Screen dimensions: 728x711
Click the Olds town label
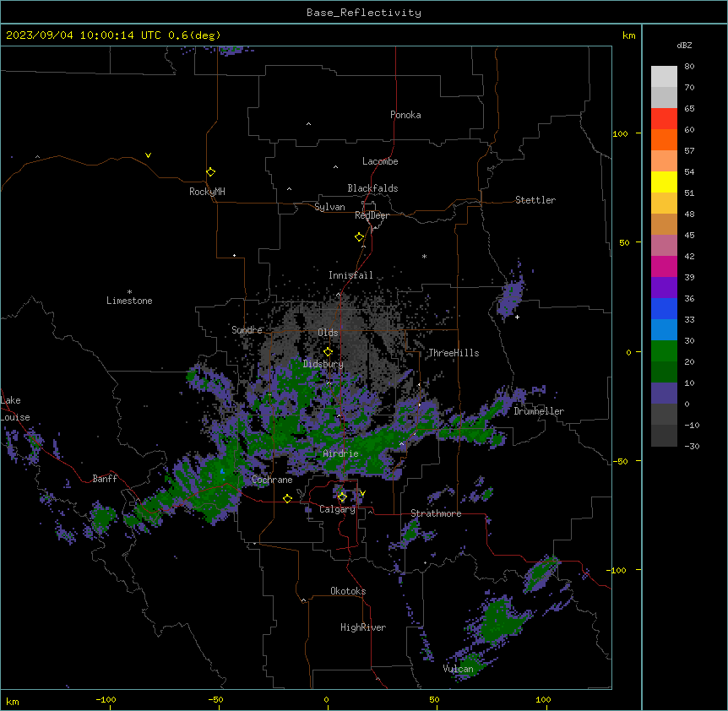coord(328,333)
